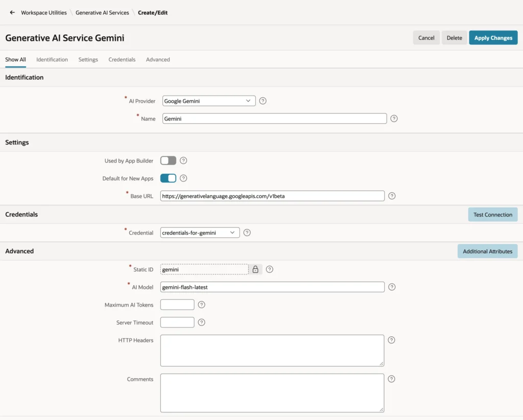Click the Maximum AI Tokens field
The width and height of the screenshot is (523, 420).
177,305
